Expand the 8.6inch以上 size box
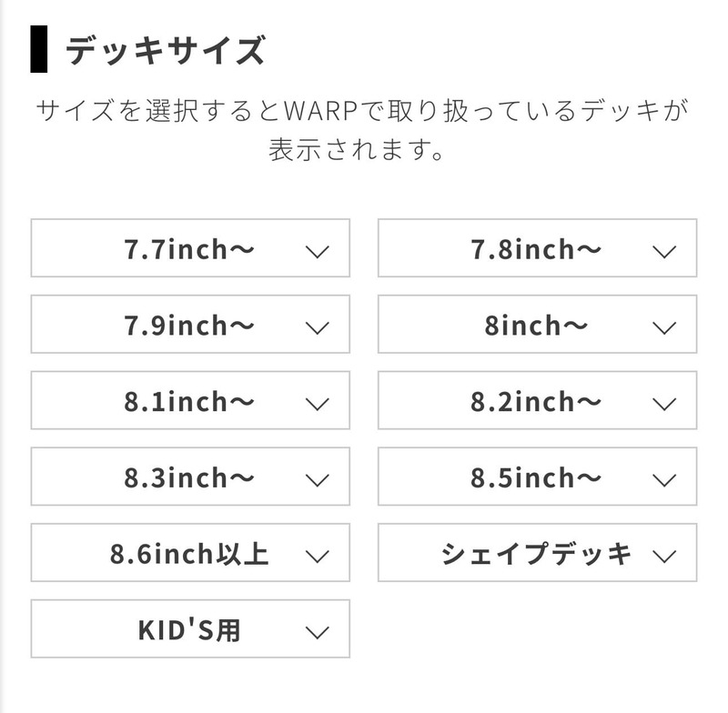728x713 pixels. tap(189, 553)
